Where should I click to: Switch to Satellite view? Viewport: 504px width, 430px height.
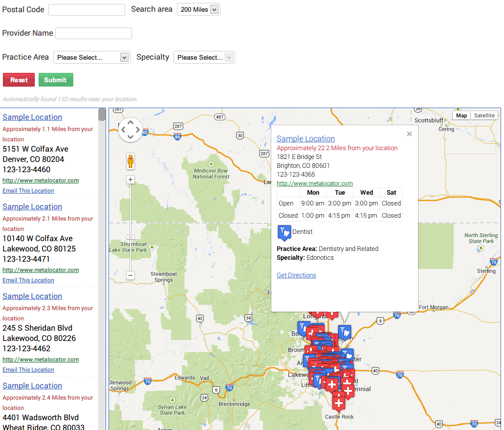coord(484,115)
